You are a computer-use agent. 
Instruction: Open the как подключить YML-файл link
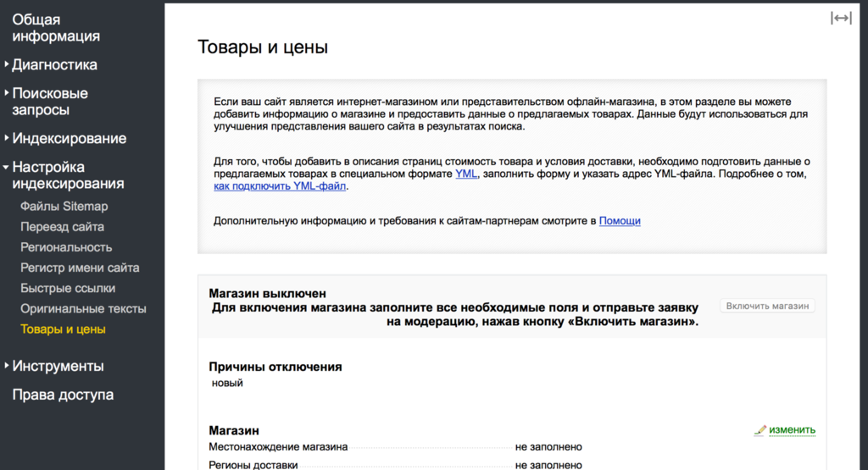click(x=281, y=186)
